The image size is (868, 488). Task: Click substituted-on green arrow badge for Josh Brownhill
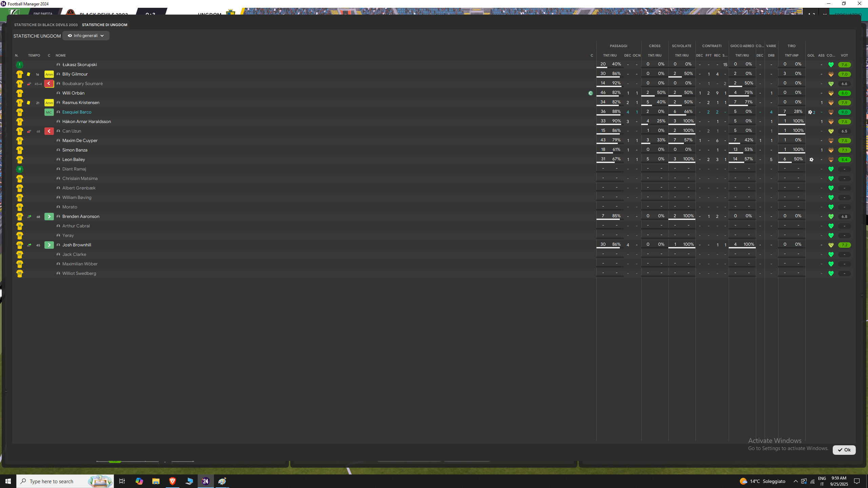point(49,245)
